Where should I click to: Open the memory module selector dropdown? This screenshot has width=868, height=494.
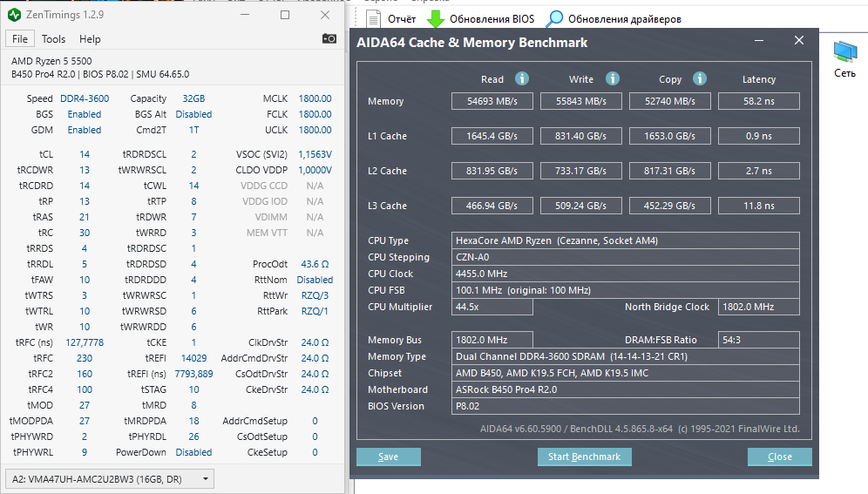click(110, 479)
